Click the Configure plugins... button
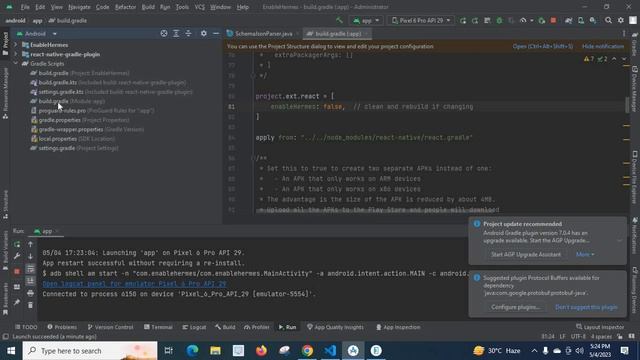640x360 pixels. point(516,307)
